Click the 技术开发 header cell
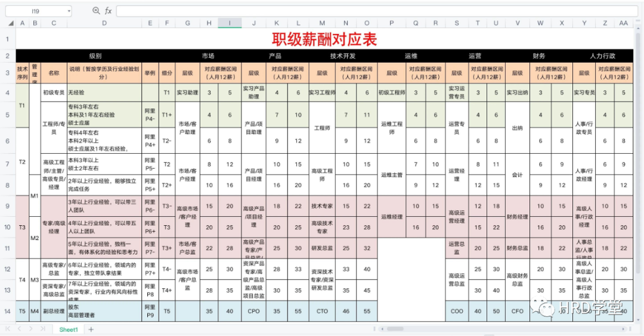644x336 pixels. pos(343,56)
